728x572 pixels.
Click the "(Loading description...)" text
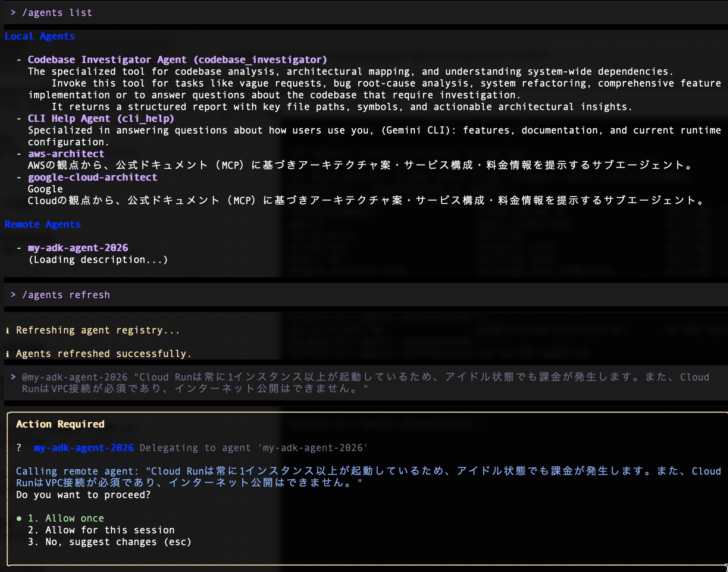(x=98, y=260)
